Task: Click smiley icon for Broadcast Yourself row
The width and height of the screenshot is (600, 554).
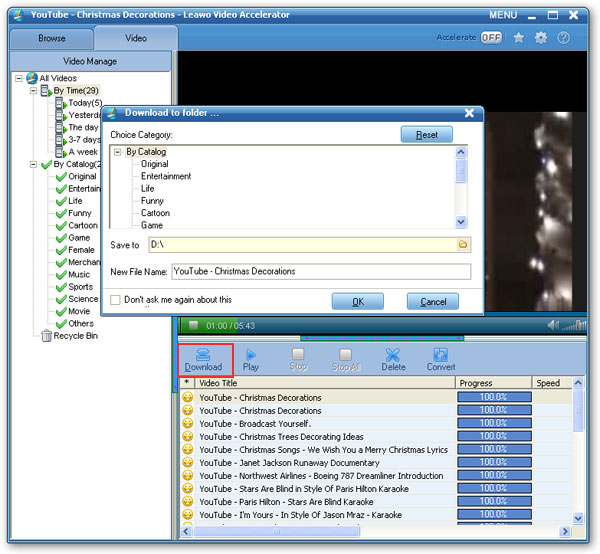Action: [x=188, y=423]
